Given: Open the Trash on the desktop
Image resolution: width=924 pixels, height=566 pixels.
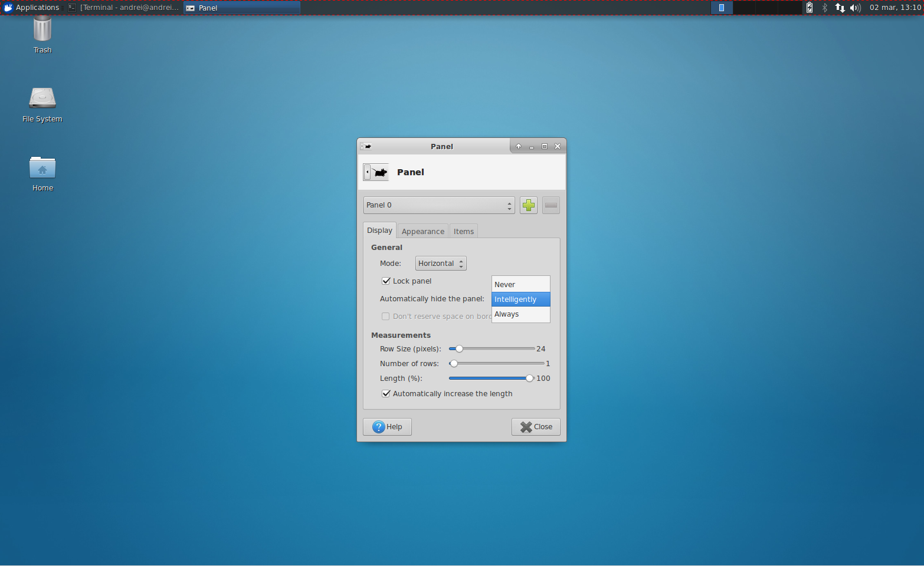Looking at the screenshot, I should coord(42,29).
